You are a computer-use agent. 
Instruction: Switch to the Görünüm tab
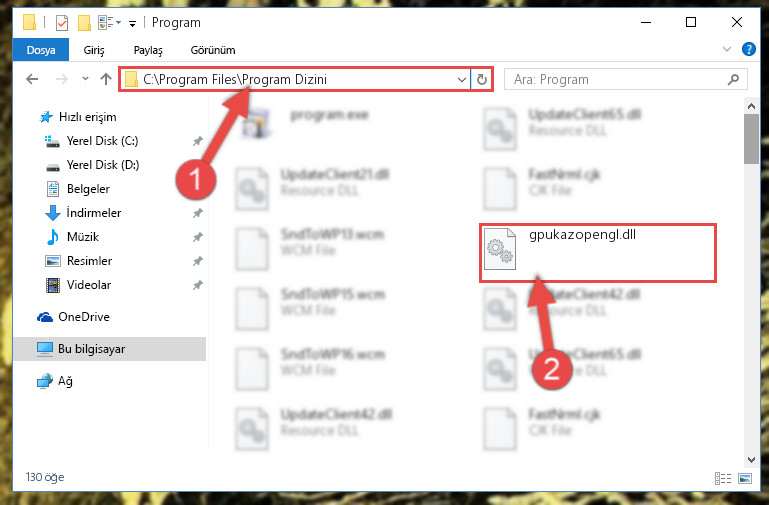coord(213,50)
